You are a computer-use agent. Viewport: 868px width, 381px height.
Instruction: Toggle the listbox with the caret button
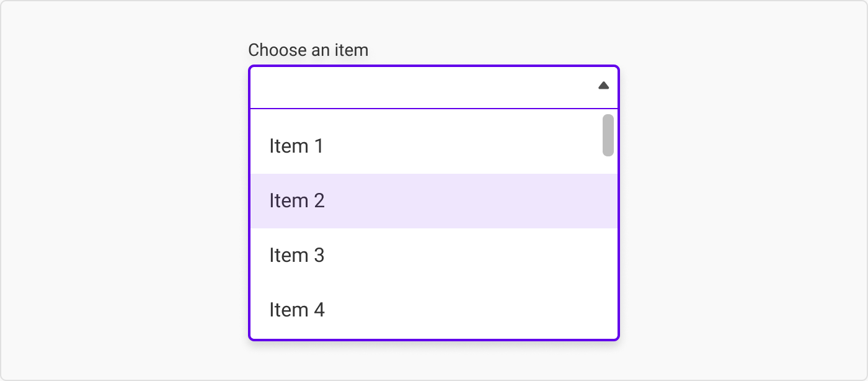tap(603, 86)
